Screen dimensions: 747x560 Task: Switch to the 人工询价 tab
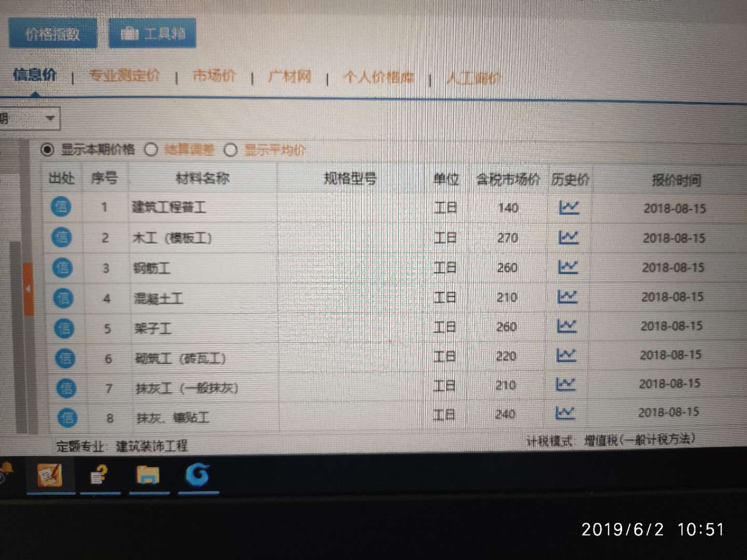pos(474,78)
